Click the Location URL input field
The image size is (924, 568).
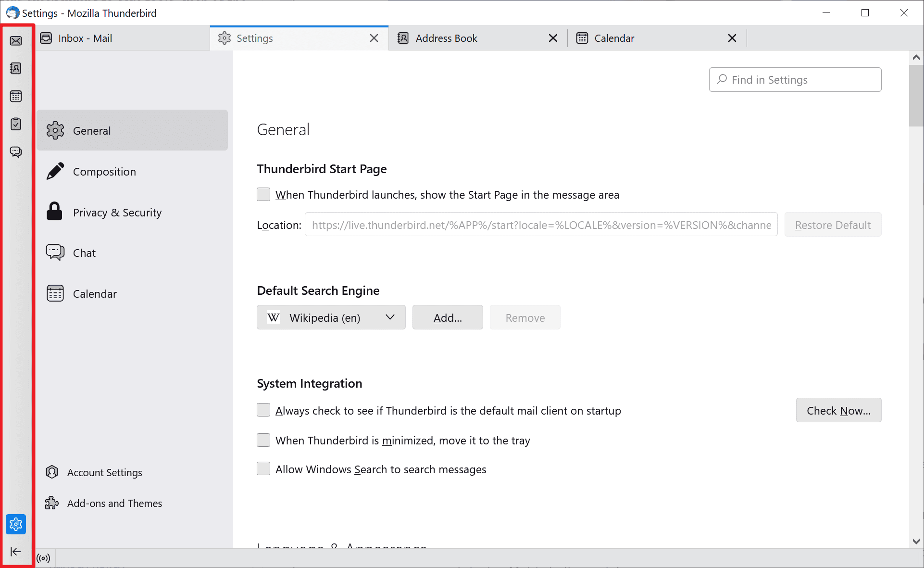pyautogui.click(x=540, y=225)
